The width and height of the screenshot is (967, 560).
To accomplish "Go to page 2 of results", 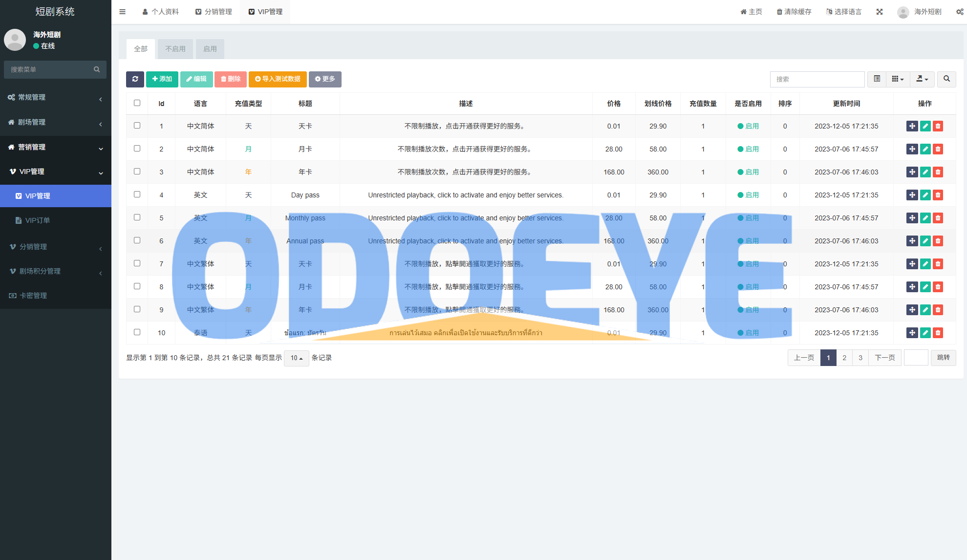I will (x=844, y=358).
